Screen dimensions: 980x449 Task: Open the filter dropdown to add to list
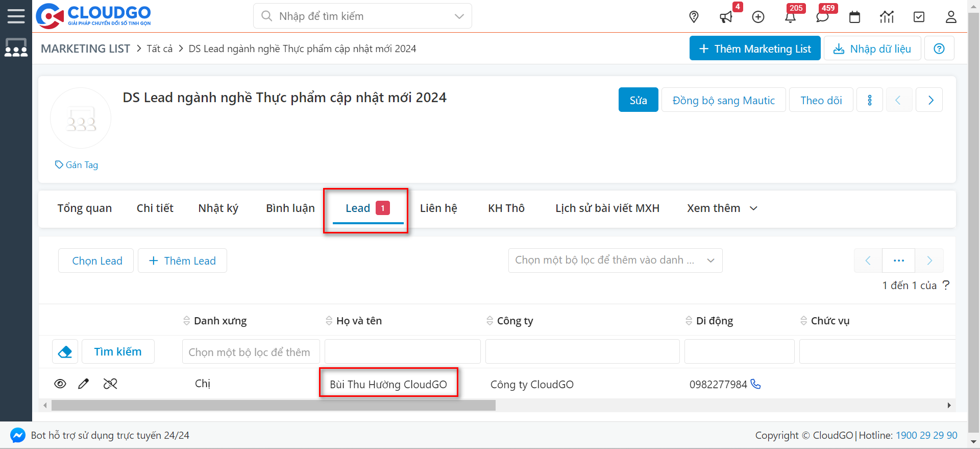(615, 261)
